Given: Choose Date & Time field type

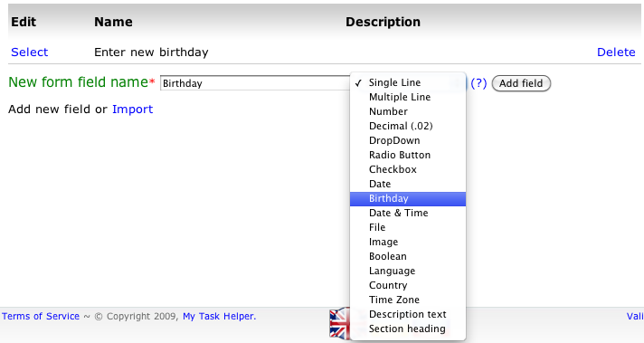Looking at the screenshot, I should 407,213.
